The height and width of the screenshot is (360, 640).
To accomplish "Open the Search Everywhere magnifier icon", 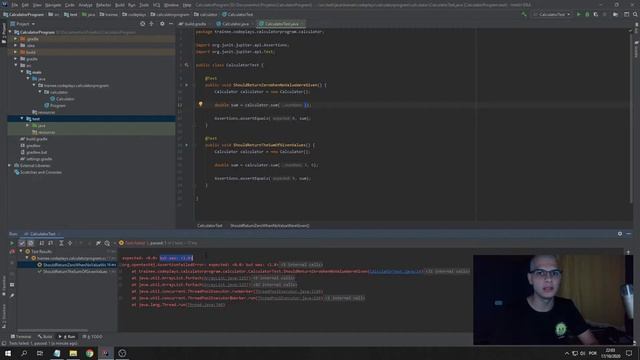I will [x=635, y=14].
